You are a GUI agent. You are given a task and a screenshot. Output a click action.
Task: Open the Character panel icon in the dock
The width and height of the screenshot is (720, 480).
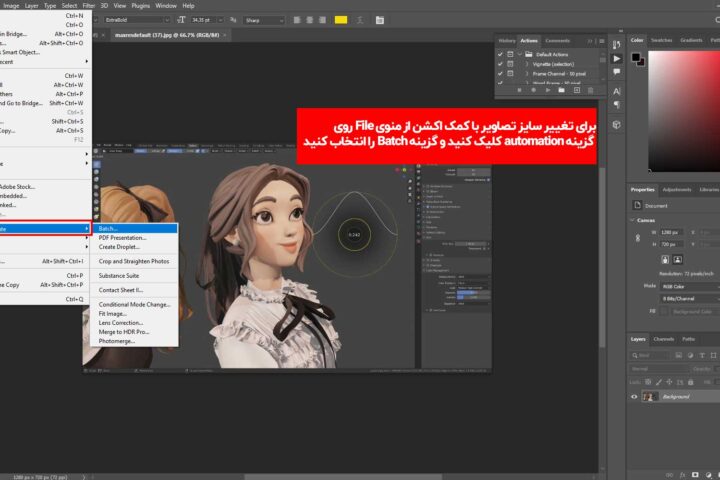[x=617, y=91]
